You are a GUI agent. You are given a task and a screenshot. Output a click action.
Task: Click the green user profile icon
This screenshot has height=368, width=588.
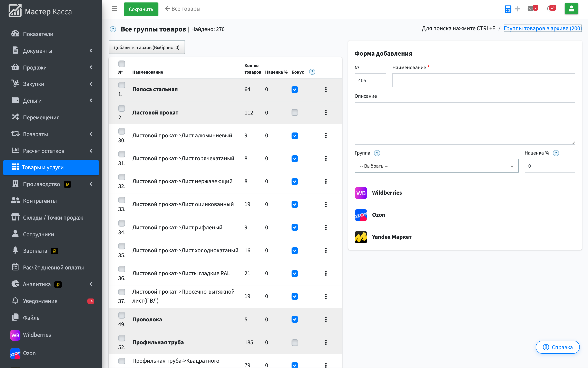571,9
